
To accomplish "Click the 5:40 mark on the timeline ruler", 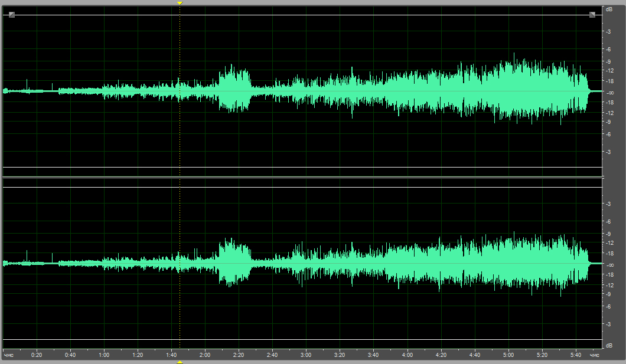I will (576, 355).
